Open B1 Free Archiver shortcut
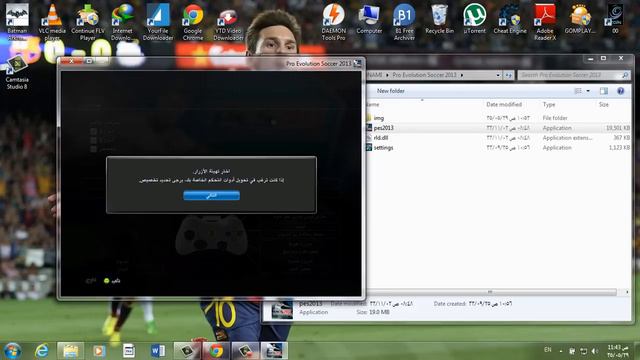This screenshot has width=640, height=360. click(404, 22)
